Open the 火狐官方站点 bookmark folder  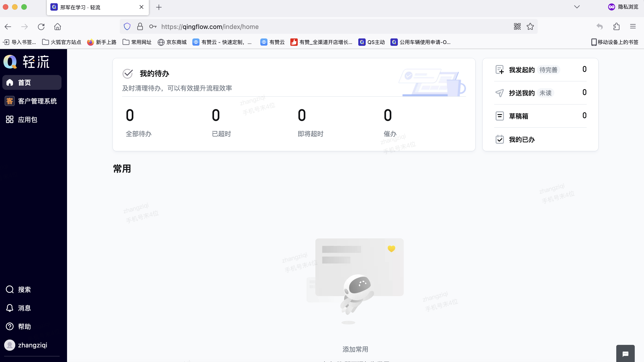(61, 42)
